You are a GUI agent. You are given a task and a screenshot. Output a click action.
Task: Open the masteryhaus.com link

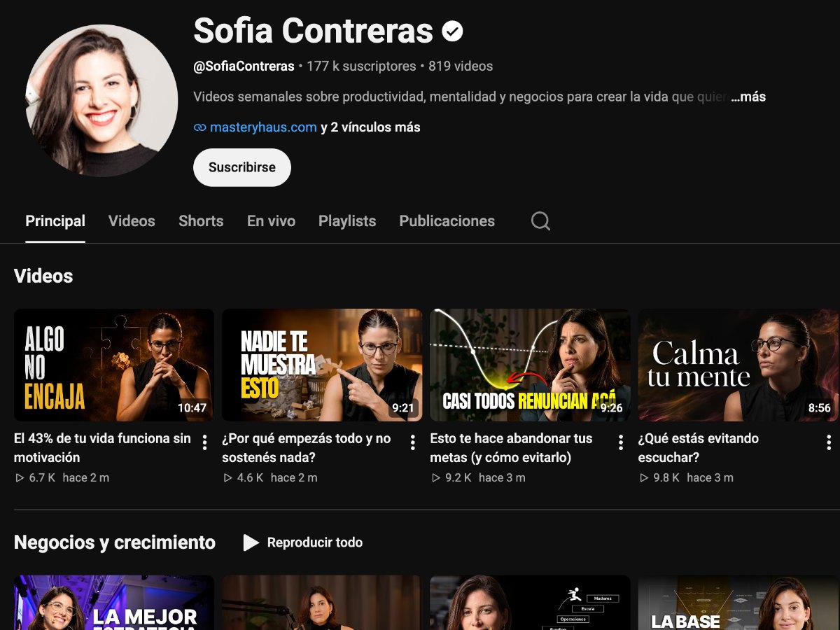(263, 127)
